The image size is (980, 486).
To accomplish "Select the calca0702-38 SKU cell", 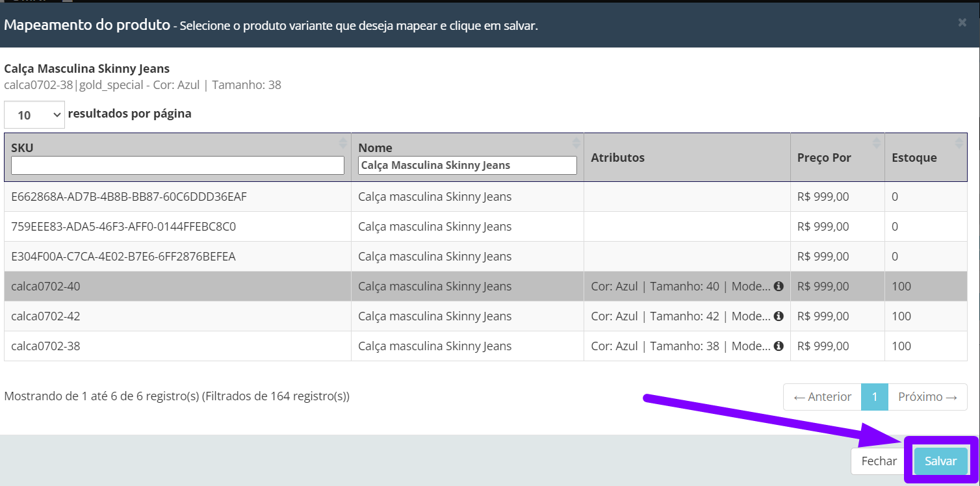I will point(177,346).
